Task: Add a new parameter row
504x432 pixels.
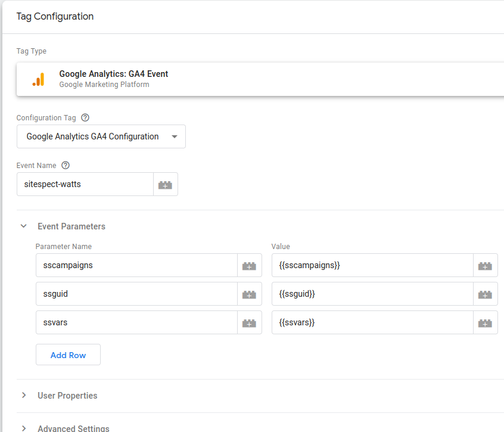Action: click(68, 355)
